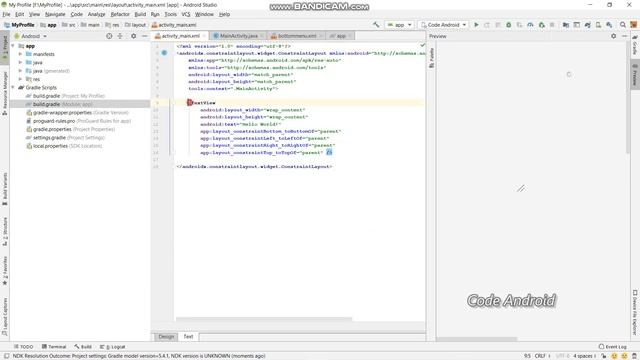Switch to the MainActivity.java tab
This screenshot has width=640, height=360.
(239, 36)
